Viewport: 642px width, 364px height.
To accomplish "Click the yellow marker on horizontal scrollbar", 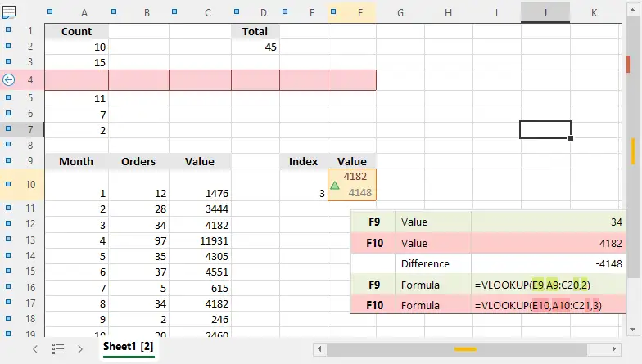I will click(465, 348).
